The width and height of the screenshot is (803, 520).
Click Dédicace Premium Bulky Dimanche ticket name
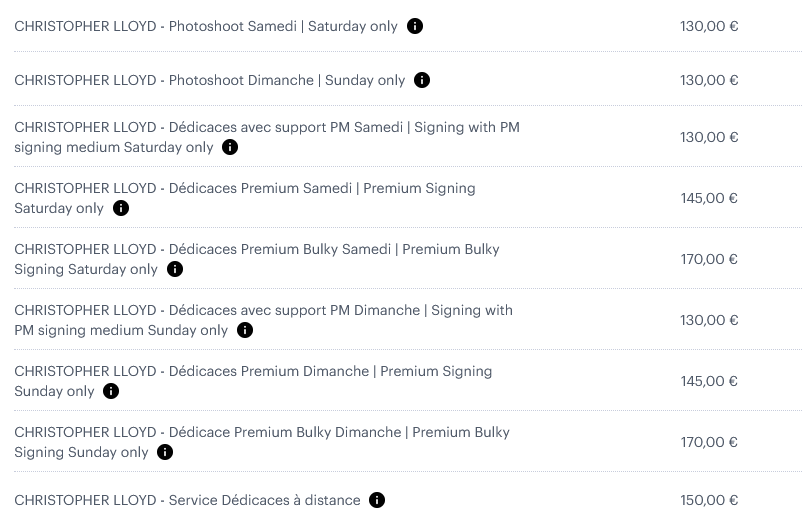coord(262,442)
